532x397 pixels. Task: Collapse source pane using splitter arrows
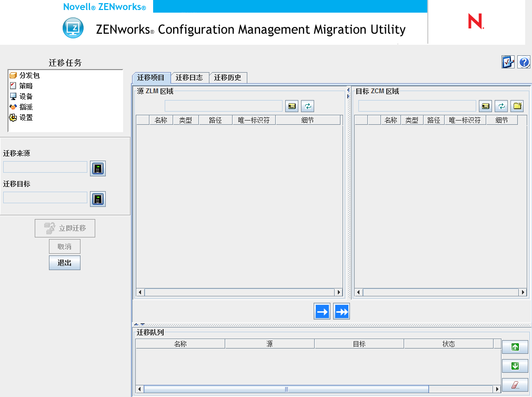348,90
